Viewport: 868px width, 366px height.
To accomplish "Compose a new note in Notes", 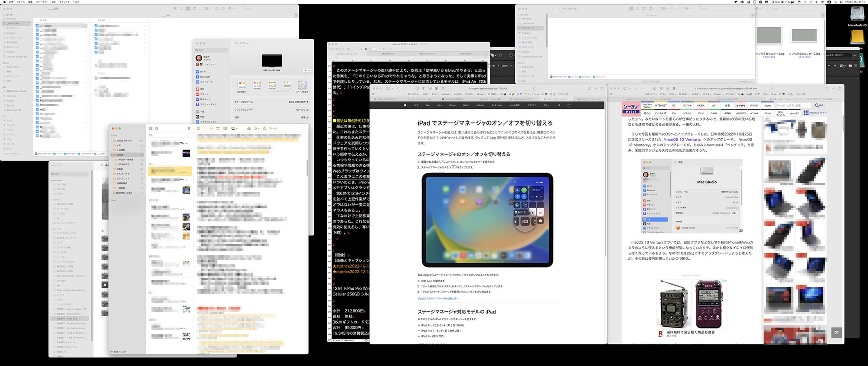I will [198, 128].
